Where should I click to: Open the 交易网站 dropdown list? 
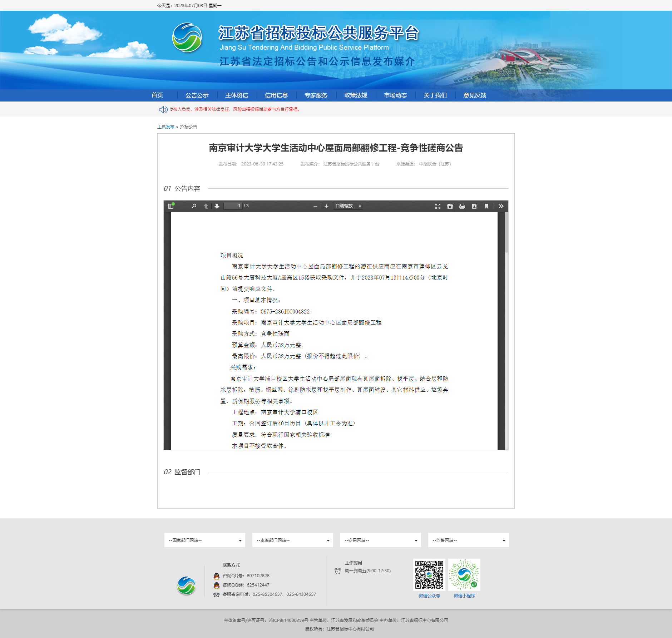pos(380,540)
